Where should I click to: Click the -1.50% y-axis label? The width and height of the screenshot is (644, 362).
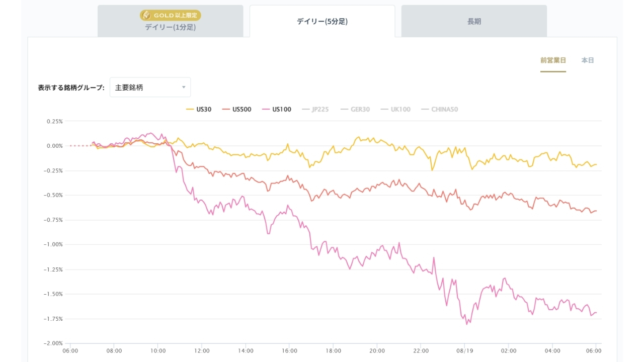coord(53,294)
